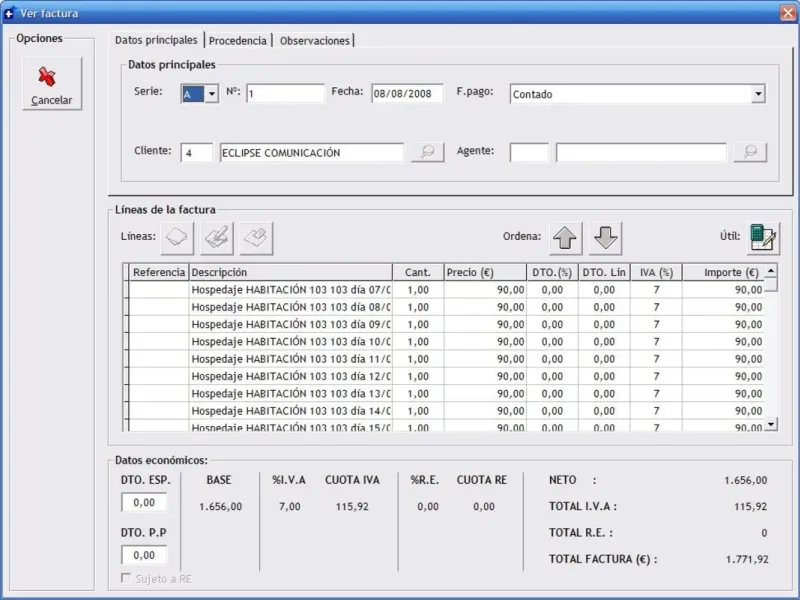This screenshot has width=800, height=600.
Task: Click the DTO. ESP. discount field
Action: point(144,503)
